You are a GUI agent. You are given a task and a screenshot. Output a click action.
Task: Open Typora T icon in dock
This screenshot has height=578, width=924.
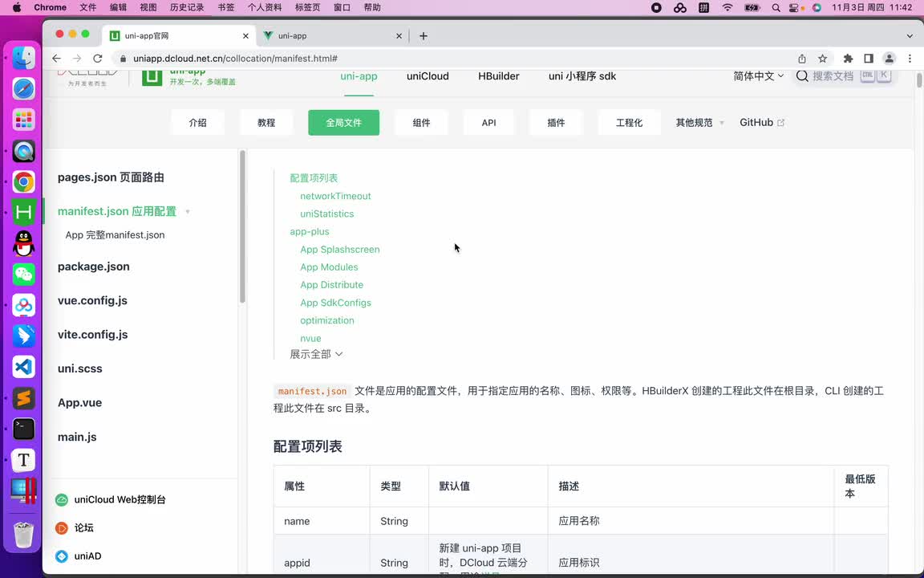click(23, 460)
